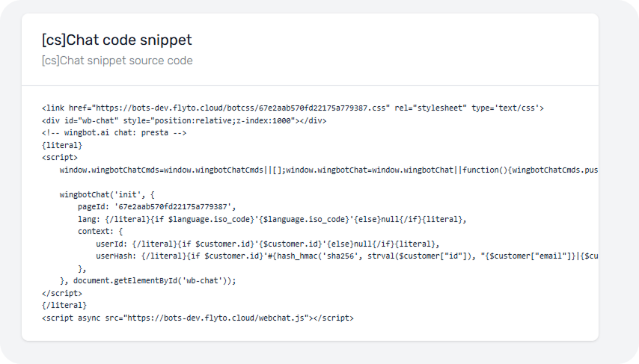Viewport: 639px width, 364px height.
Task: Click the userId customer.id line
Action: pyautogui.click(x=267, y=244)
